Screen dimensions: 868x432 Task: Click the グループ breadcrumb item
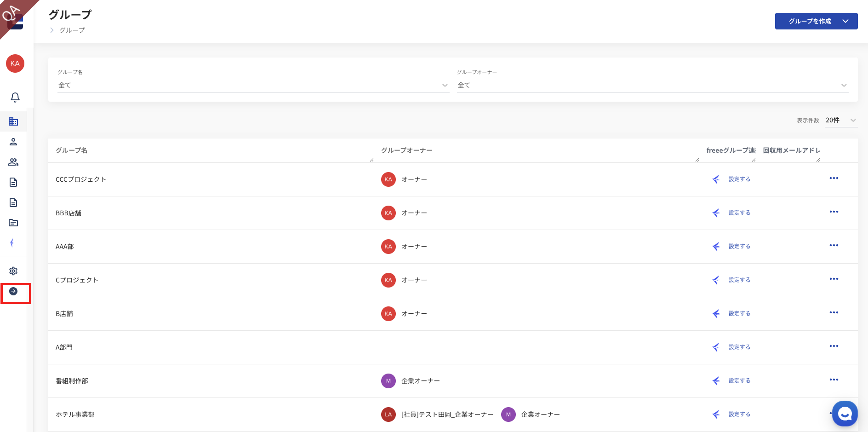(72, 30)
